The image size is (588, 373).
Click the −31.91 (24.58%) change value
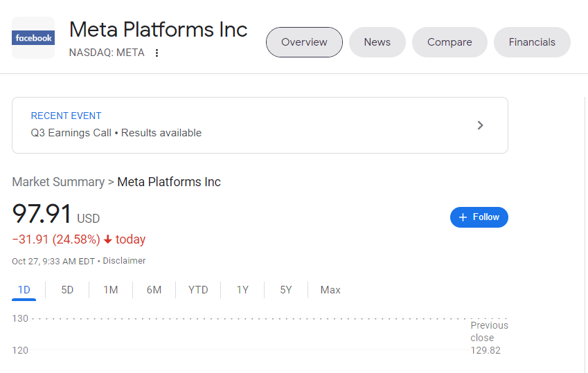pos(56,239)
